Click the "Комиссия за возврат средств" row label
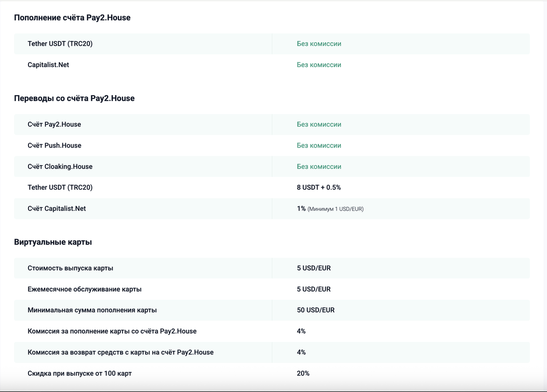547x392 pixels. pos(121,352)
